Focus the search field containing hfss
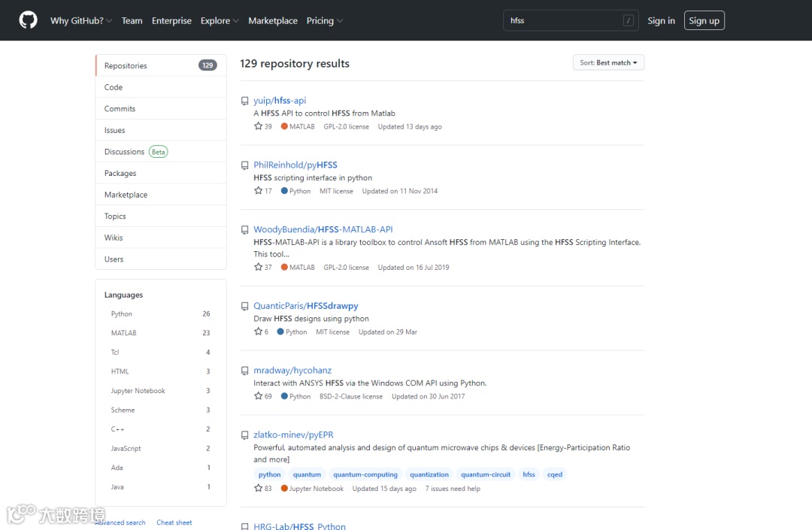812x530 pixels. coord(570,21)
